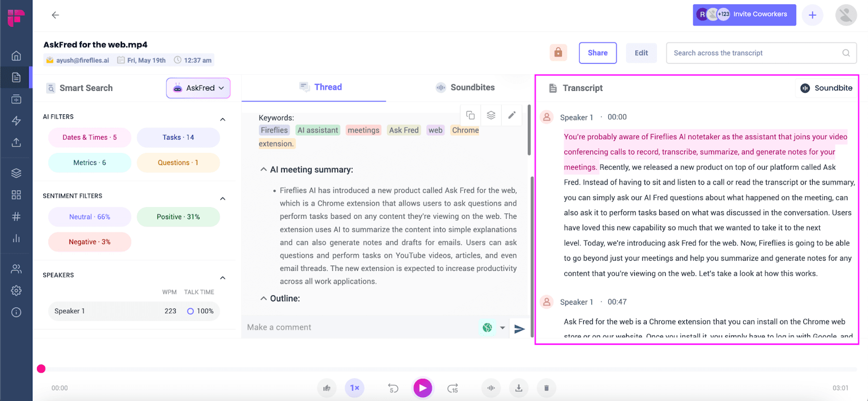868x401 pixels.
Task: Click the Share button
Action: [598, 53]
